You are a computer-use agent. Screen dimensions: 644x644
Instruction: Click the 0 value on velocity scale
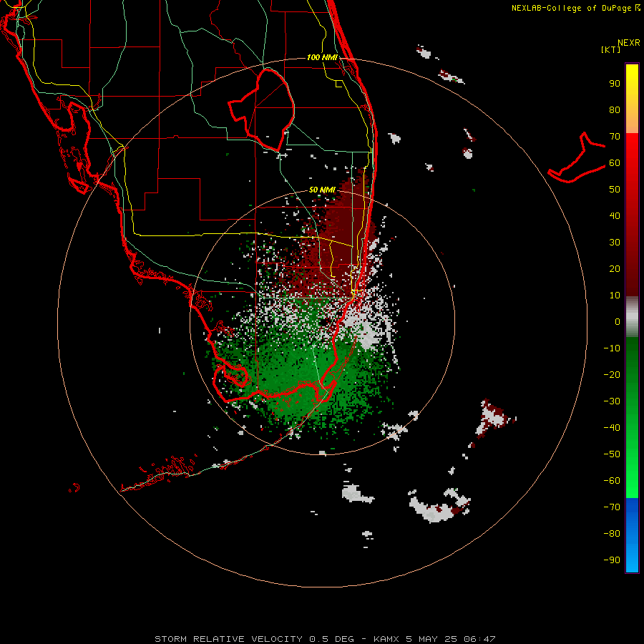[x=618, y=322]
